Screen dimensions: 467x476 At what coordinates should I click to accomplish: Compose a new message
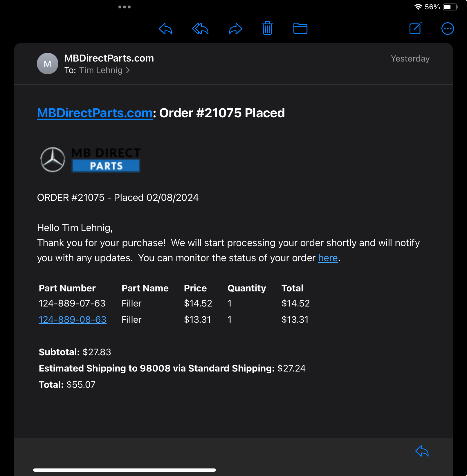(415, 28)
